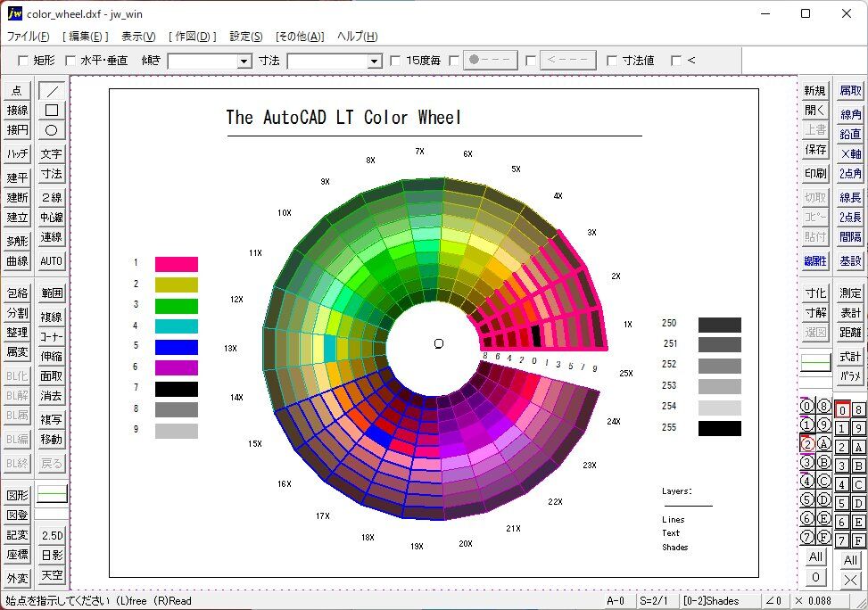Expand the 寸法 dropdown in options bar
The image size is (868, 610).
(x=374, y=62)
